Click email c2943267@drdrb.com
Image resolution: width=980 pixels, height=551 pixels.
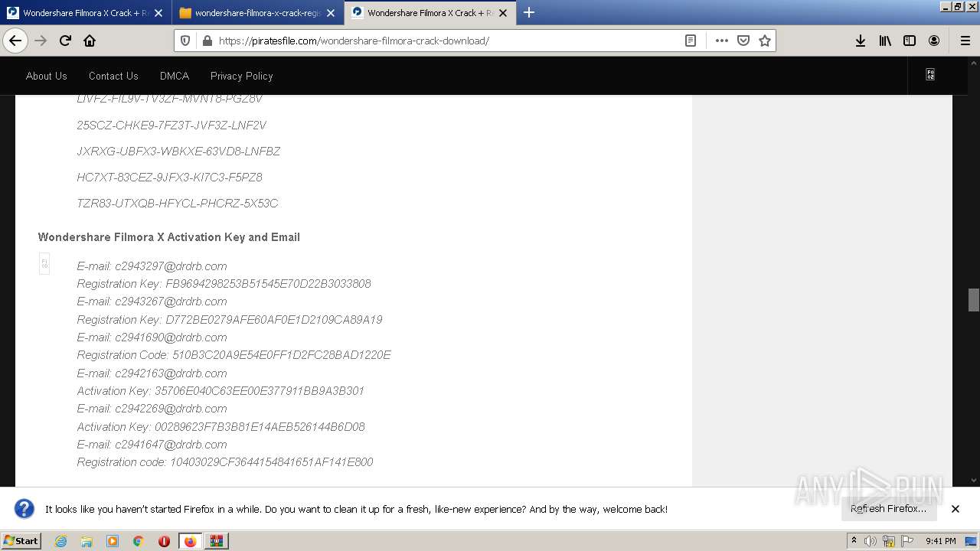pos(171,302)
